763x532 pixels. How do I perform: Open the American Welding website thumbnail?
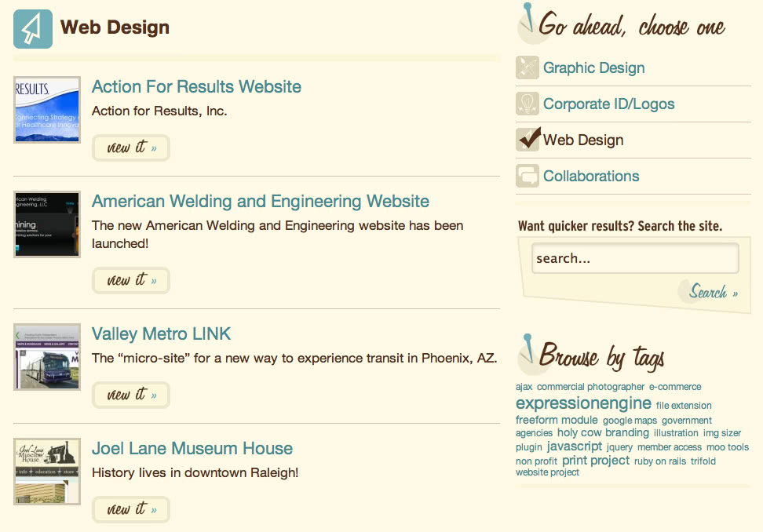(47, 224)
